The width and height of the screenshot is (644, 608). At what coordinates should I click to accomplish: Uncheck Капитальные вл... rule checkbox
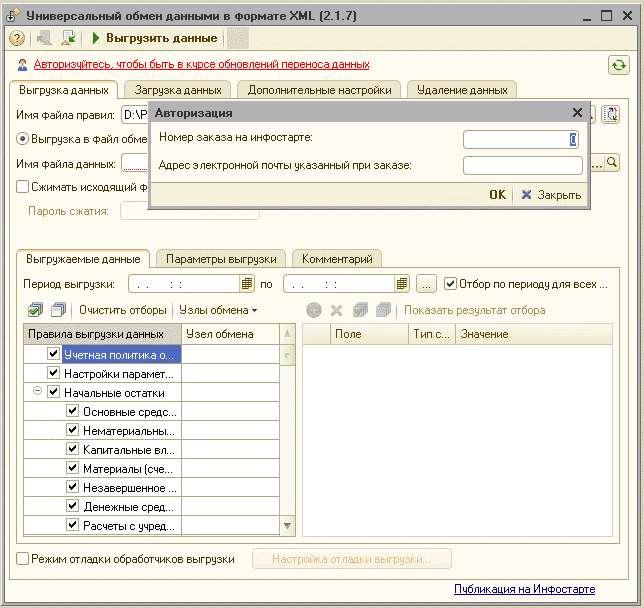point(72,449)
